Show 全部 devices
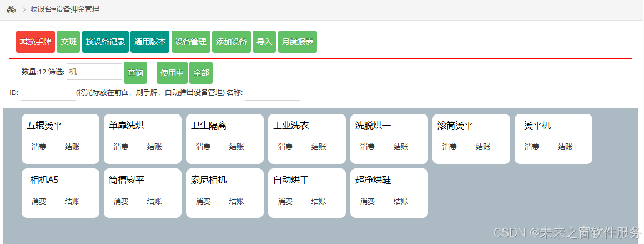This screenshot has width=644, height=244. 201,73
